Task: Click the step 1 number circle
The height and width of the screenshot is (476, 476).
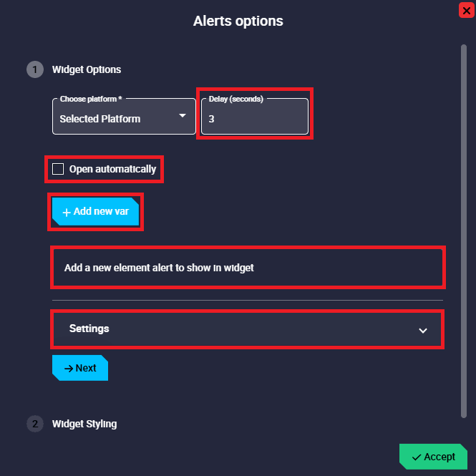Action: click(34, 69)
